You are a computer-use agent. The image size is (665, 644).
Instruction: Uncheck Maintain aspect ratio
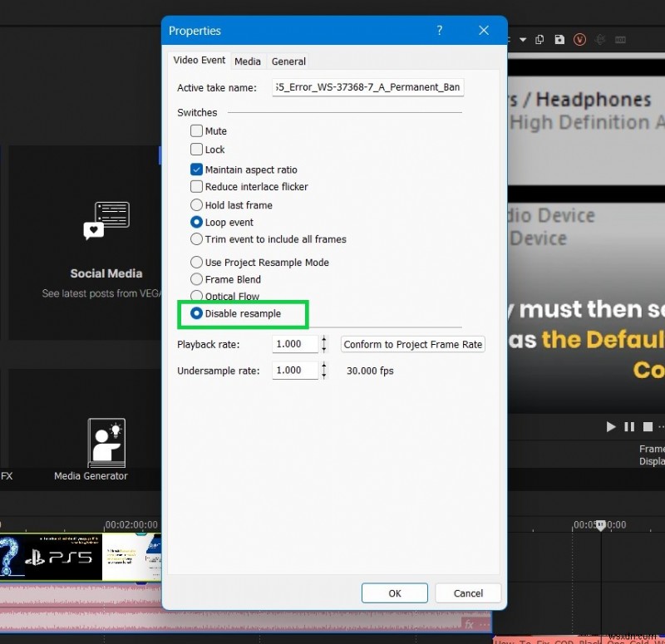(x=196, y=170)
